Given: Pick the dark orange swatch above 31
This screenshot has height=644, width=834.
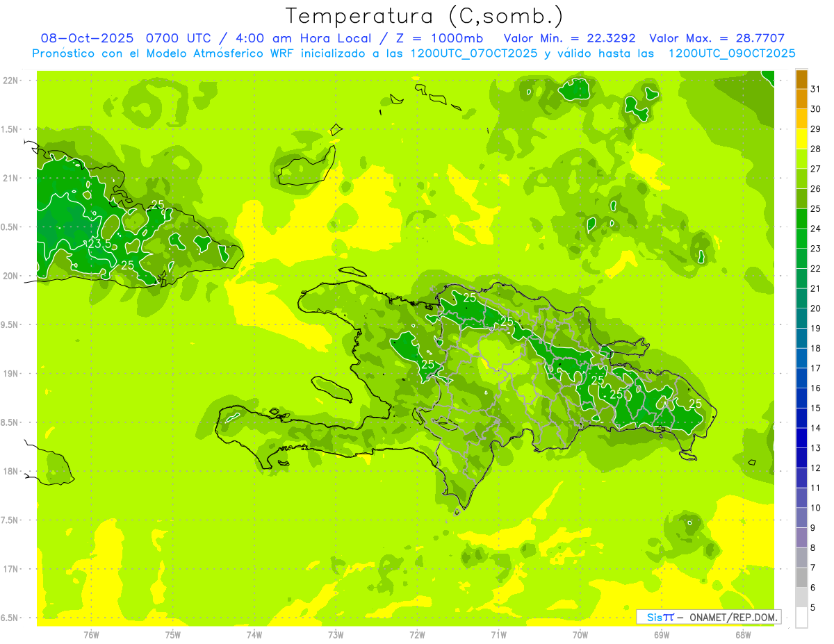Looking at the screenshot, I should pos(801,79).
